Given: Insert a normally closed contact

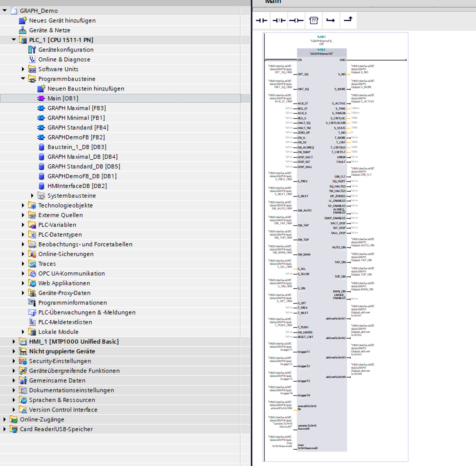Looking at the screenshot, I should [x=279, y=20].
